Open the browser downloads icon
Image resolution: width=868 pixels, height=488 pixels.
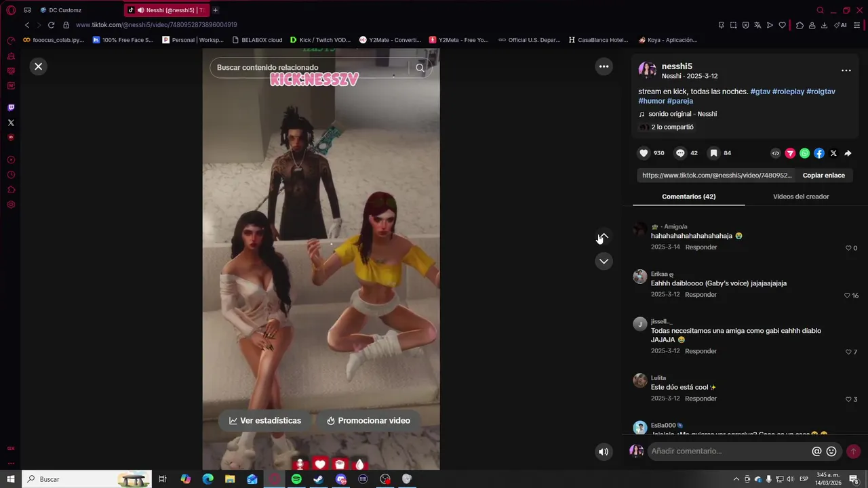coord(824,25)
